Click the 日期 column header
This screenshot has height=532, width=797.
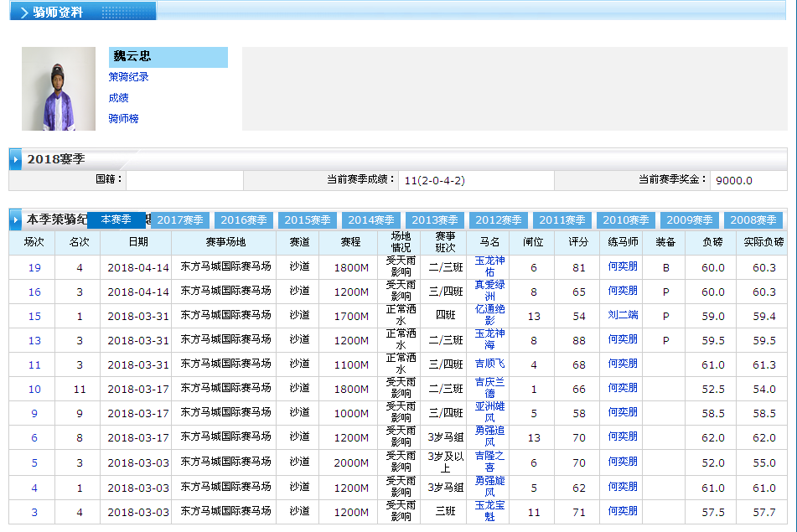pyautogui.click(x=137, y=242)
